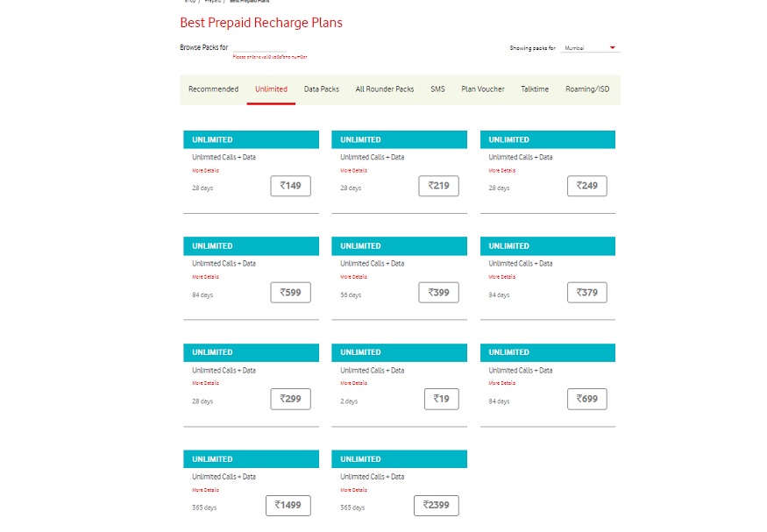The width and height of the screenshot is (767, 532).
Task: Open the Roaming/ISD tab
Action: click(587, 89)
